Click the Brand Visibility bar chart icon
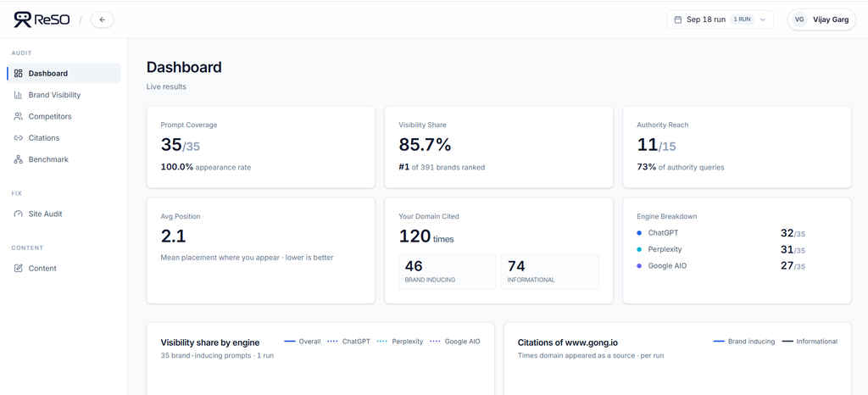 pyautogui.click(x=19, y=95)
